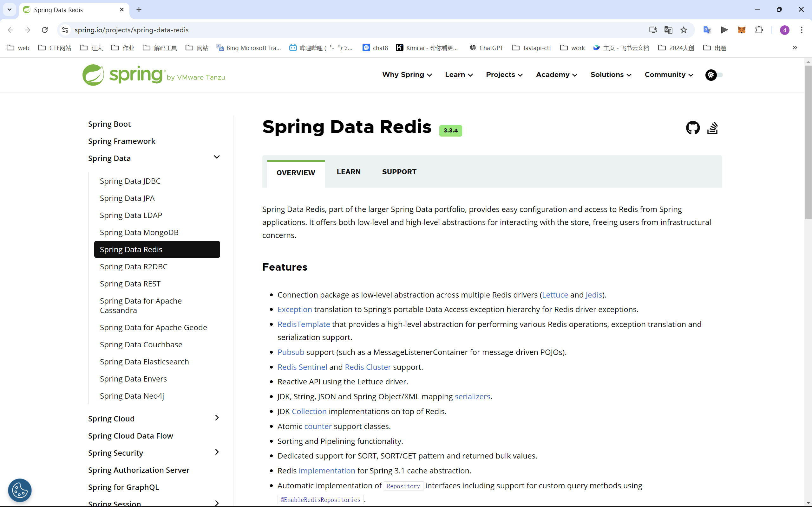This screenshot has width=812, height=507.
Task: Open the Stack Overflow icon link
Action: (x=712, y=128)
